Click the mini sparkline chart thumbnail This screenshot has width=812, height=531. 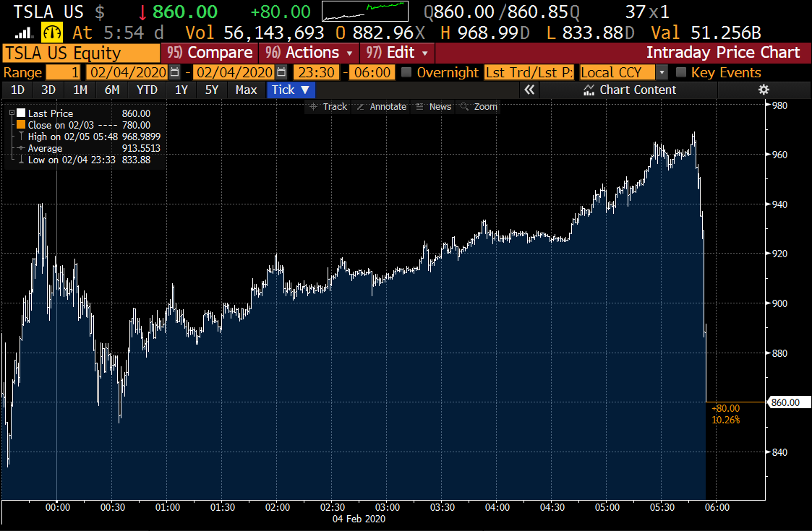coord(365,12)
